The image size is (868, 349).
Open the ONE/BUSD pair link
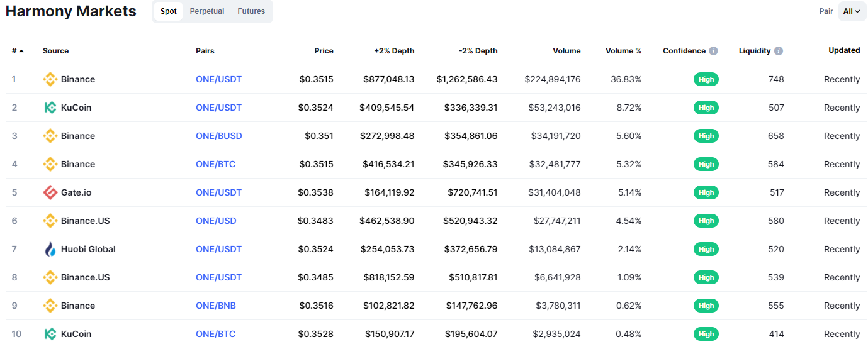pos(219,136)
